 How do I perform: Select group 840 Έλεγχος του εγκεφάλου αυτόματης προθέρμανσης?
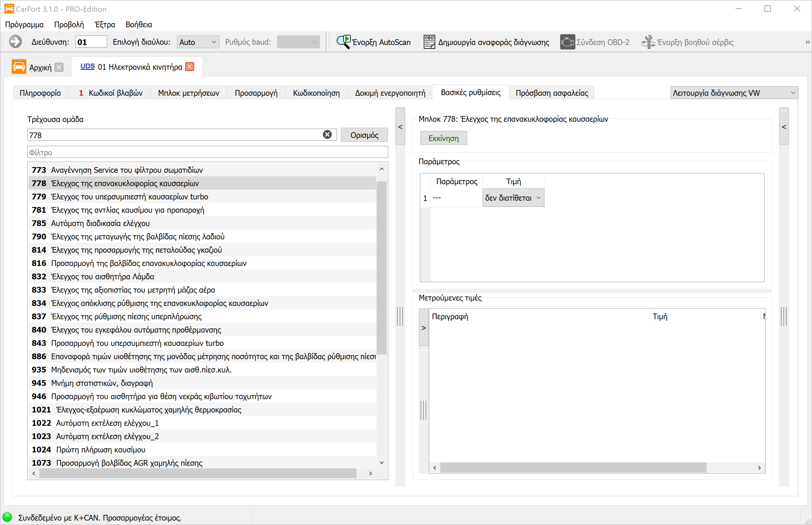coord(202,330)
